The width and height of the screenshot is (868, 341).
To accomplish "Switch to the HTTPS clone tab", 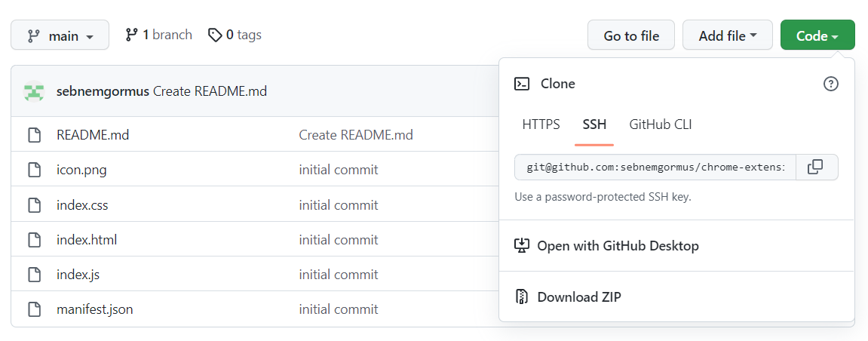I will (541, 124).
